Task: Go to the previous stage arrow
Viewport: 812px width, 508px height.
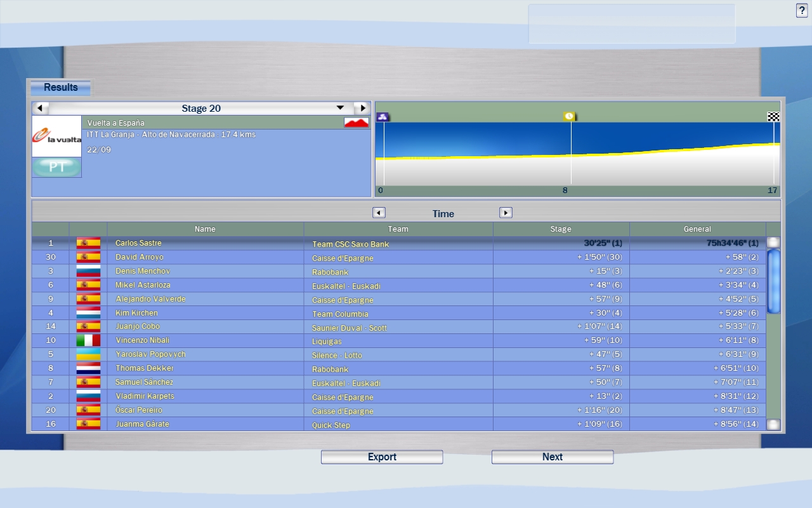Action: pos(40,109)
